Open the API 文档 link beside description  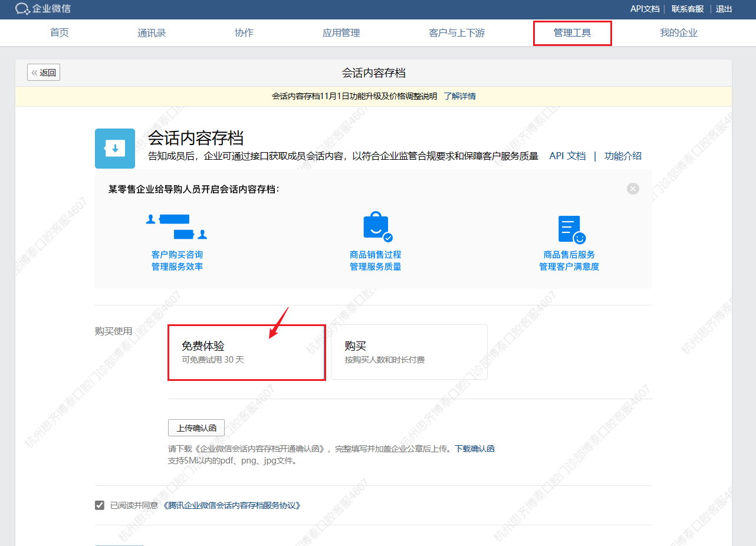coord(568,156)
